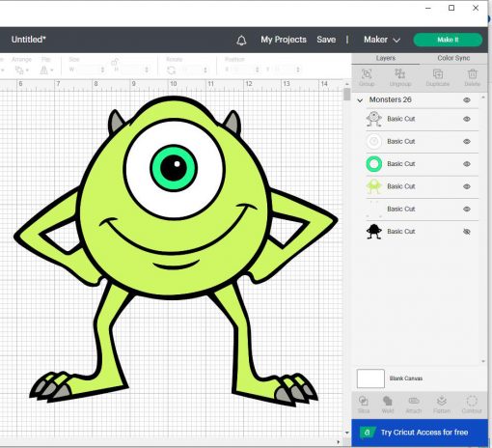Select the white eye circle thumbnail
This screenshot has height=448, width=492.
(x=374, y=141)
